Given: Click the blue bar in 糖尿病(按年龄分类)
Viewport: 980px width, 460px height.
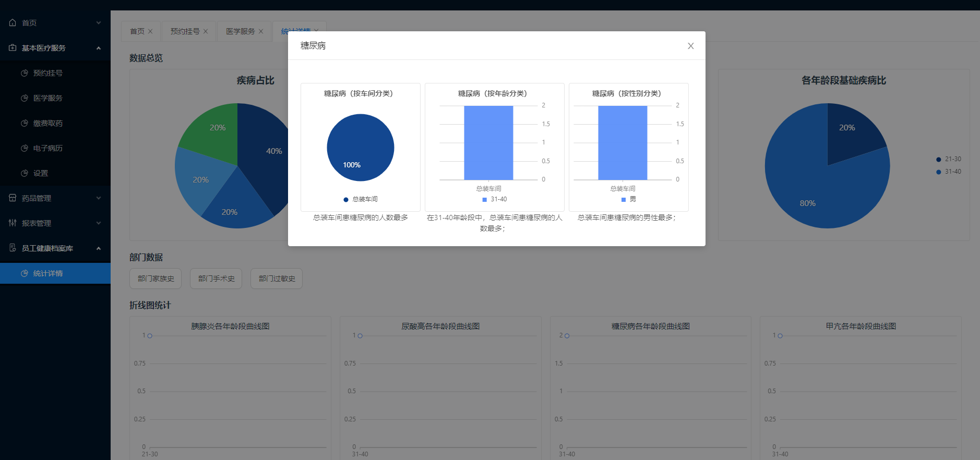Looking at the screenshot, I should pos(488,143).
